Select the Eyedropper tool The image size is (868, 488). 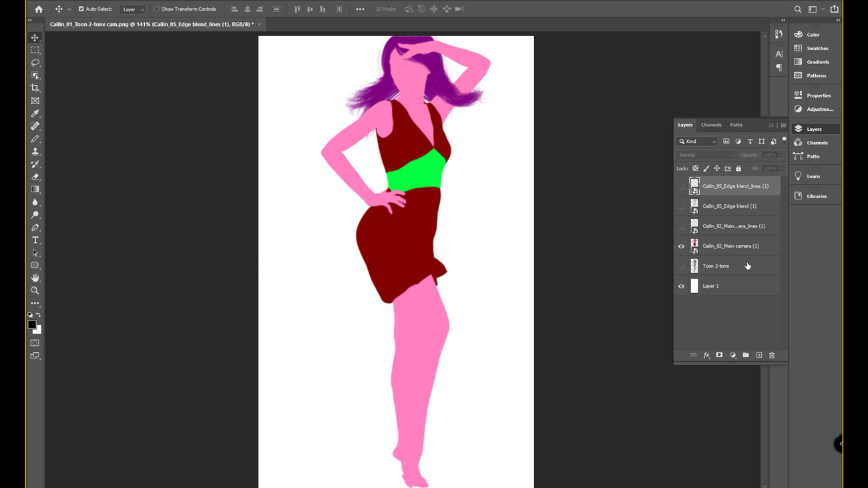pyautogui.click(x=35, y=113)
